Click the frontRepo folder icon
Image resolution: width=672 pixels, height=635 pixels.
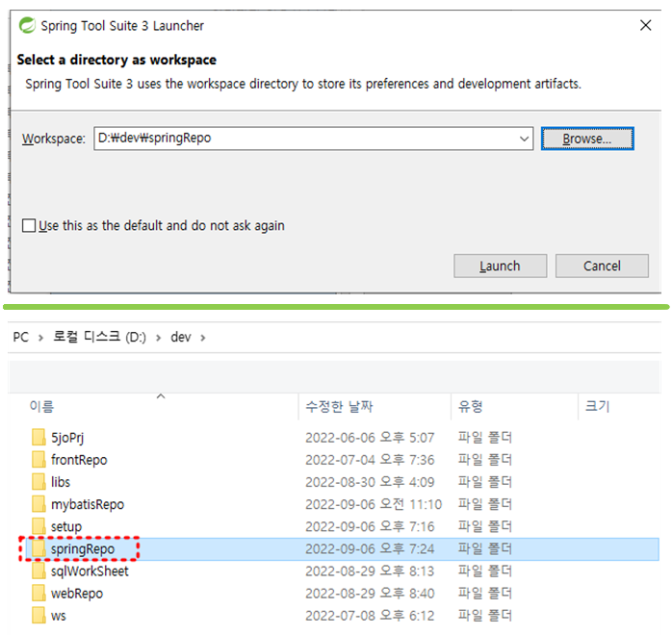(x=39, y=460)
